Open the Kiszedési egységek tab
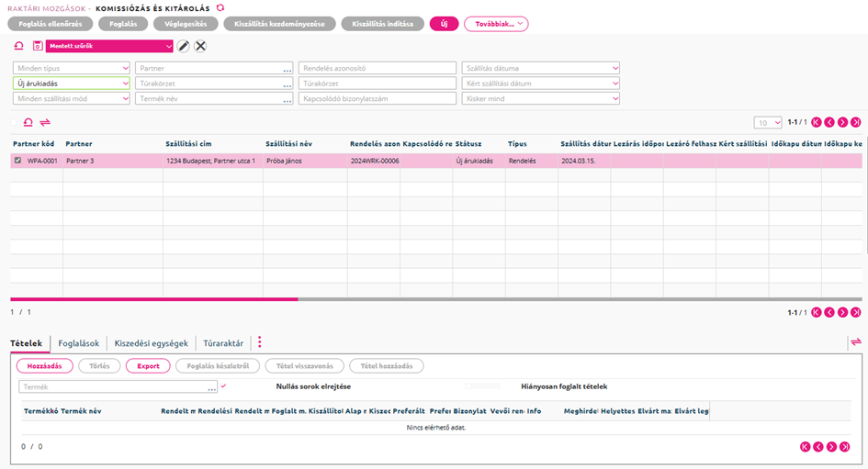Screen dimensions: 868x469 tap(152, 343)
